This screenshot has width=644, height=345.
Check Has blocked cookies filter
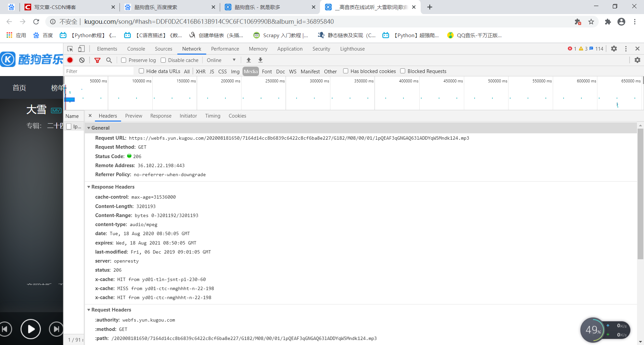(346, 71)
